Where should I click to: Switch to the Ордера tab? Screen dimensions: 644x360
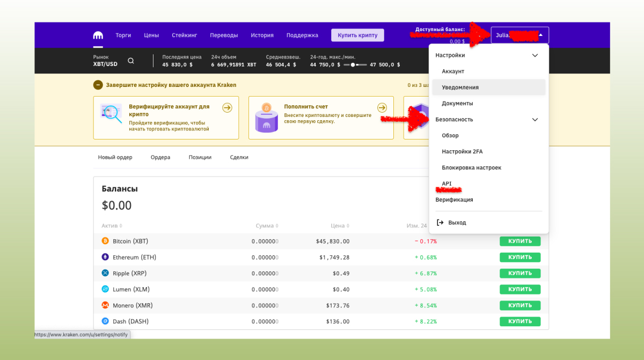point(160,157)
